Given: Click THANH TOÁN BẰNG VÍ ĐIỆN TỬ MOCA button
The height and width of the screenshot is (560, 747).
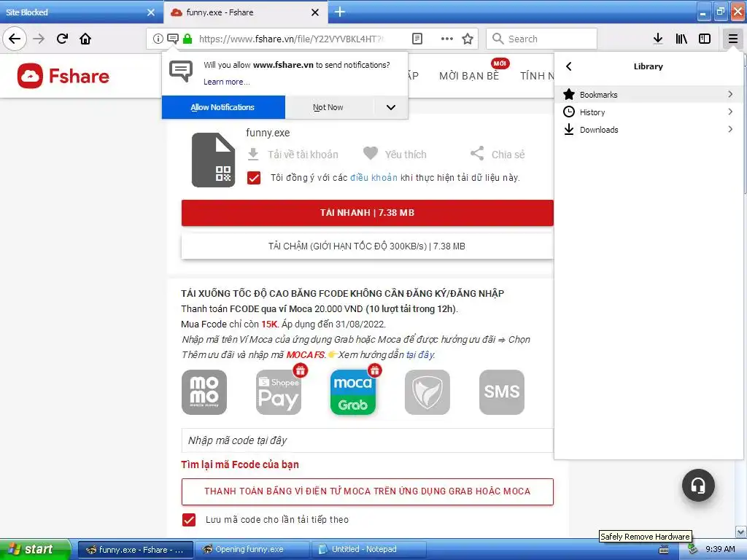Looking at the screenshot, I should 368,491.
